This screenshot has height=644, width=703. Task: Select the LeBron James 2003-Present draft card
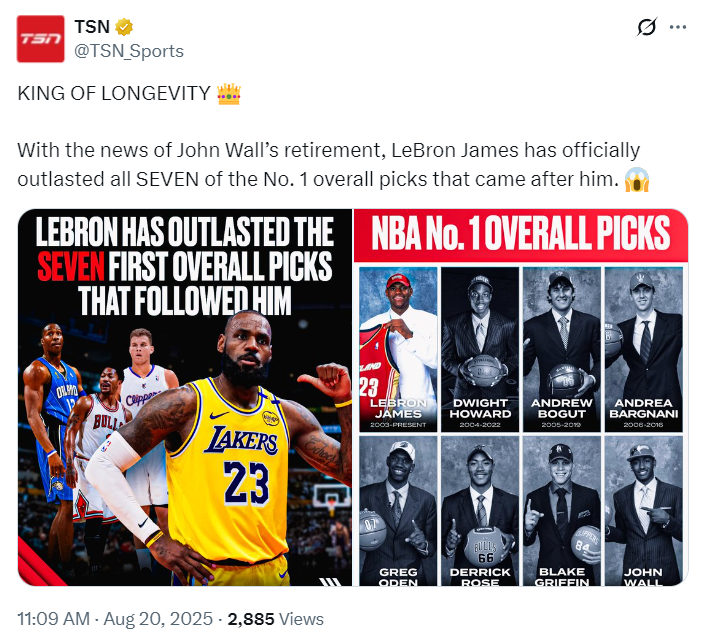click(x=397, y=347)
